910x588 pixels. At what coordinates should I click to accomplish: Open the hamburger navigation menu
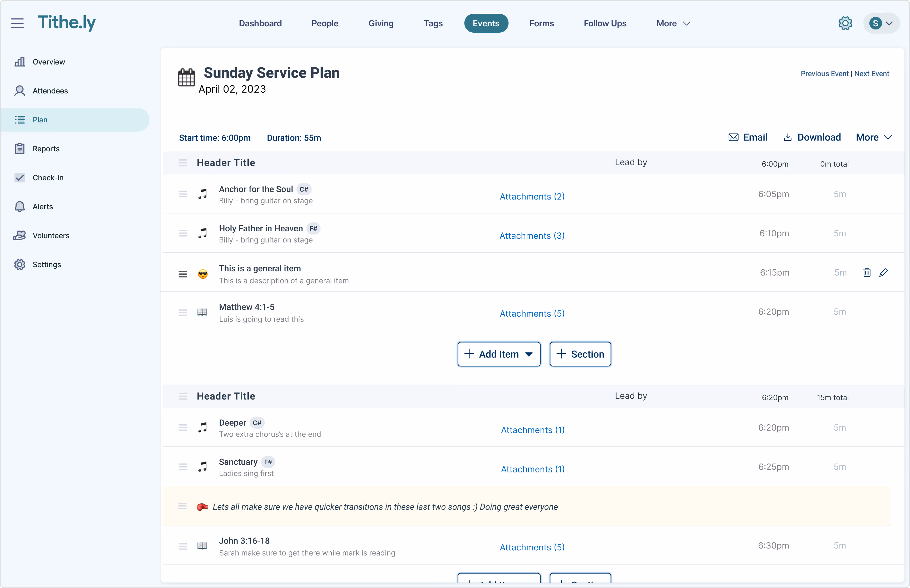pyautogui.click(x=17, y=23)
